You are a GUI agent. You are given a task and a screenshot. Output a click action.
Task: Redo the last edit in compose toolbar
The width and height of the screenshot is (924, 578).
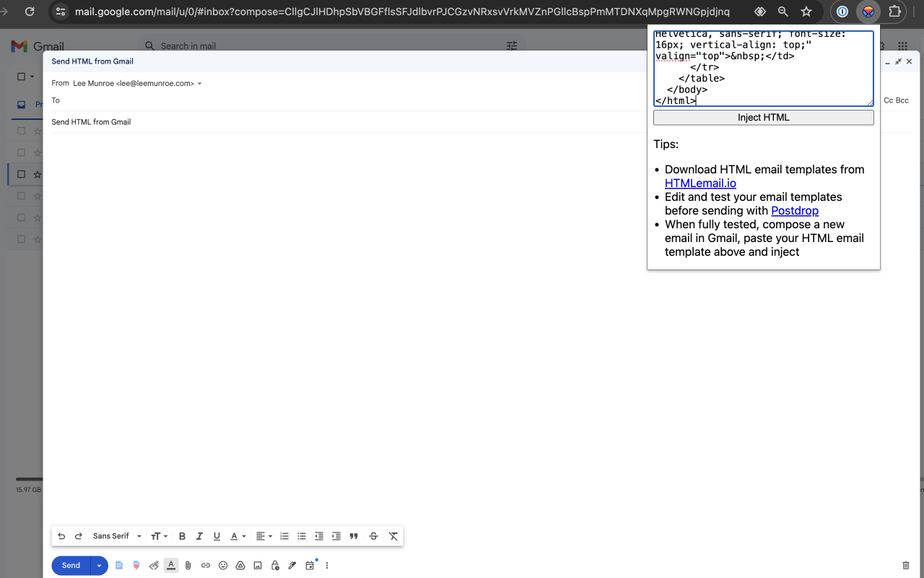tap(79, 536)
